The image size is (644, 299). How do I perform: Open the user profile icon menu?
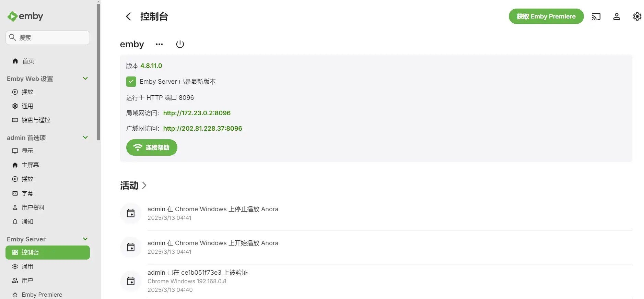click(617, 16)
